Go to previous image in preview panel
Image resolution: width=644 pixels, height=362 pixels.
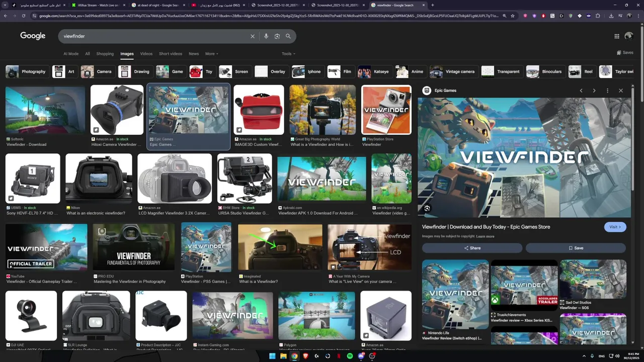pyautogui.click(x=581, y=90)
